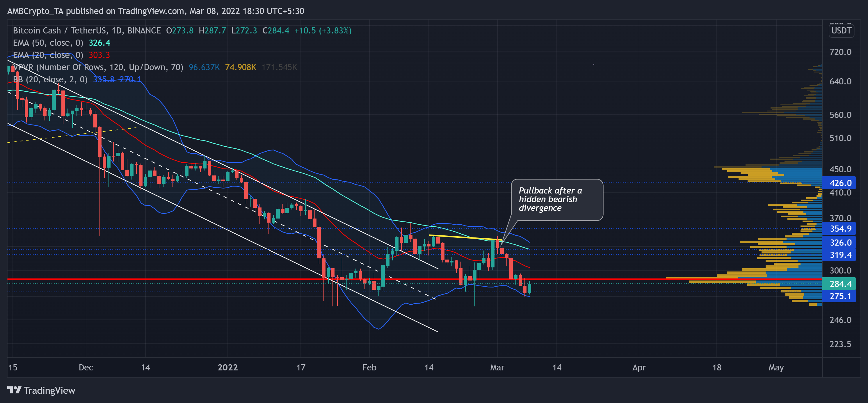This screenshot has width=868, height=403.
Task: Click the 720.0 price axis value
Action: tap(840, 52)
